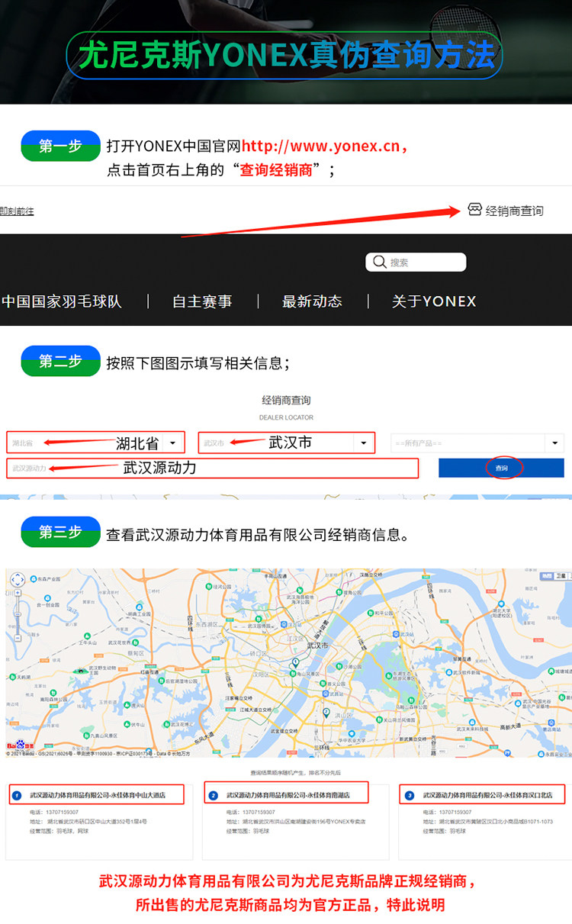Viewport: 572px width, 924px height.
Task: Click the magnifier icon in search box
Action: 380,262
